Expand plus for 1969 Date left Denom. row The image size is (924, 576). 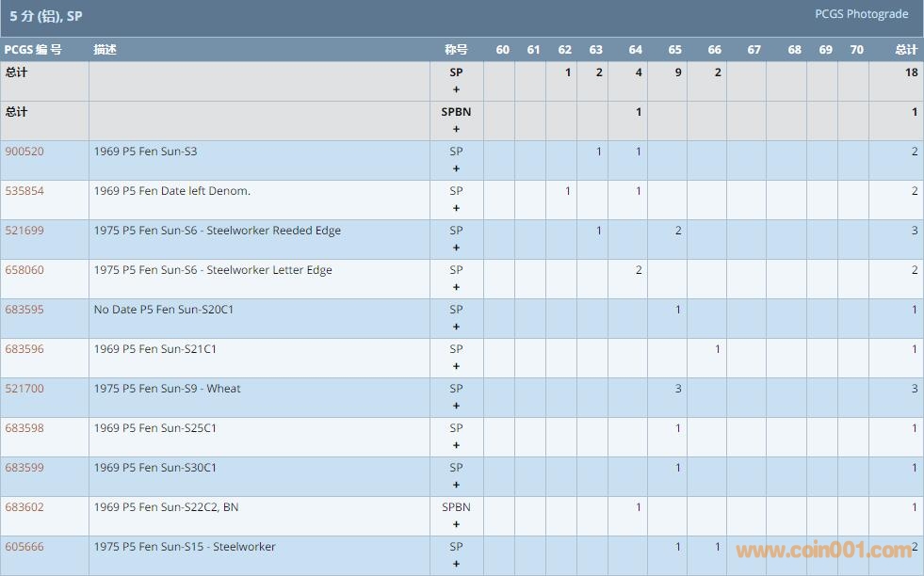tap(456, 209)
